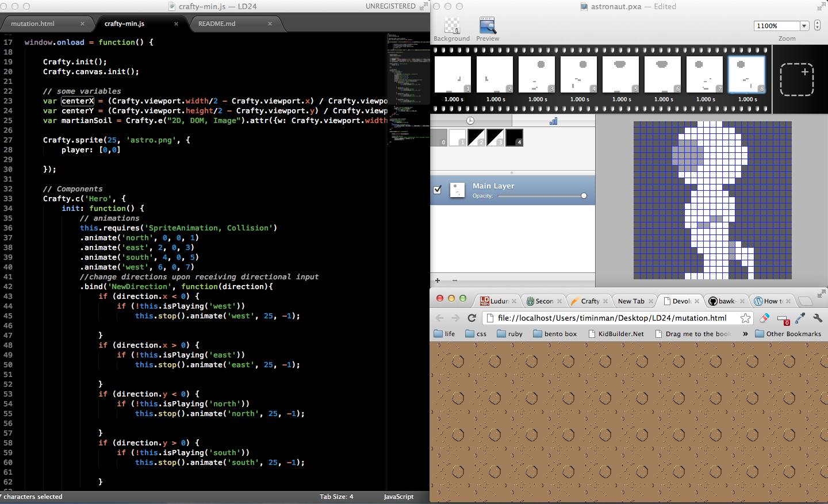
Task: Enter fullscreen in the browser window
Action: [821, 294]
